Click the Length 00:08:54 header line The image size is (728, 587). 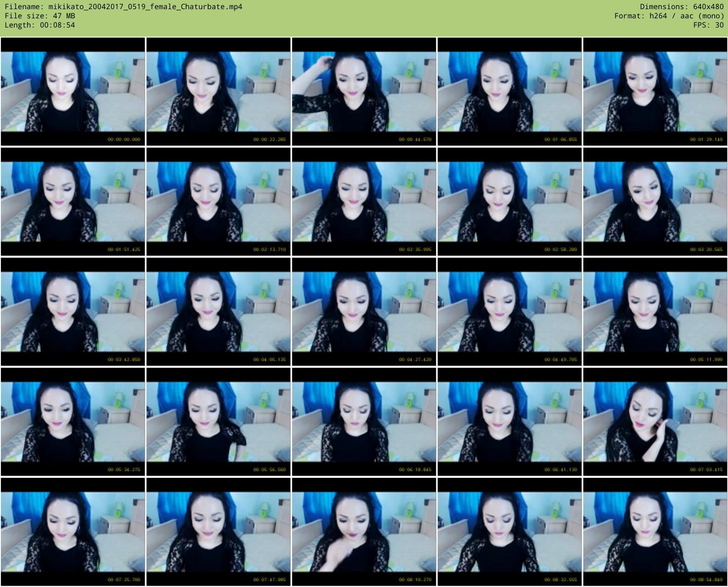pos(40,25)
